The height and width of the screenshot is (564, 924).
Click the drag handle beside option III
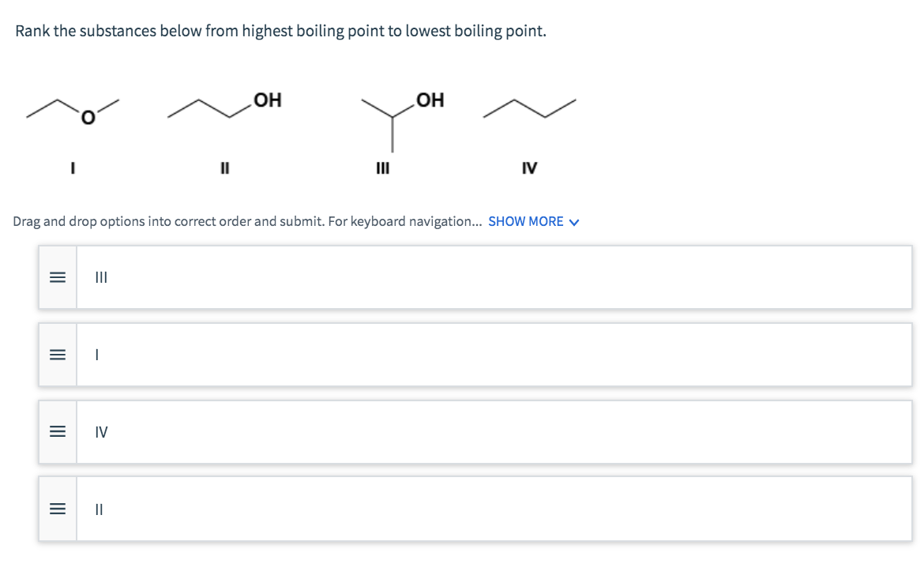click(x=56, y=277)
